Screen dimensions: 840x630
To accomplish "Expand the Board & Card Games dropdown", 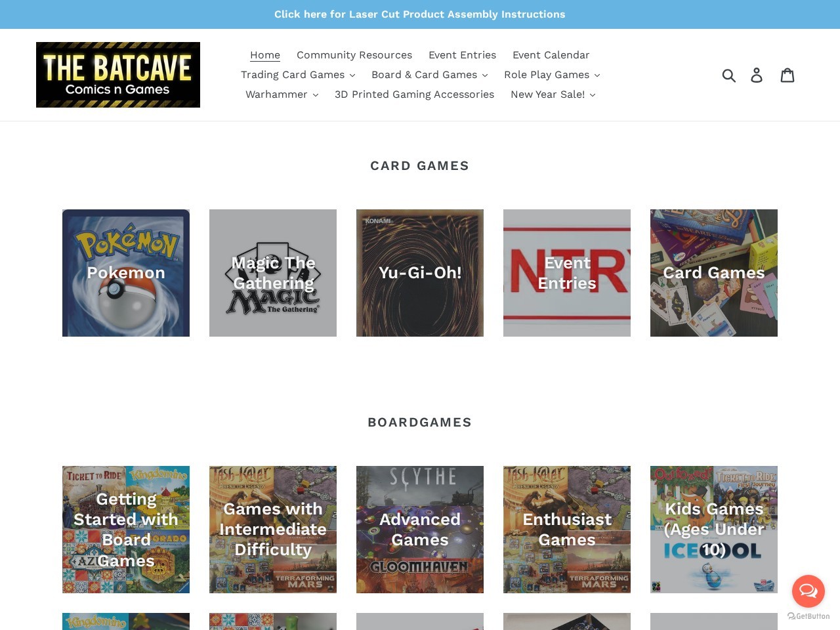I will tap(429, 74).
